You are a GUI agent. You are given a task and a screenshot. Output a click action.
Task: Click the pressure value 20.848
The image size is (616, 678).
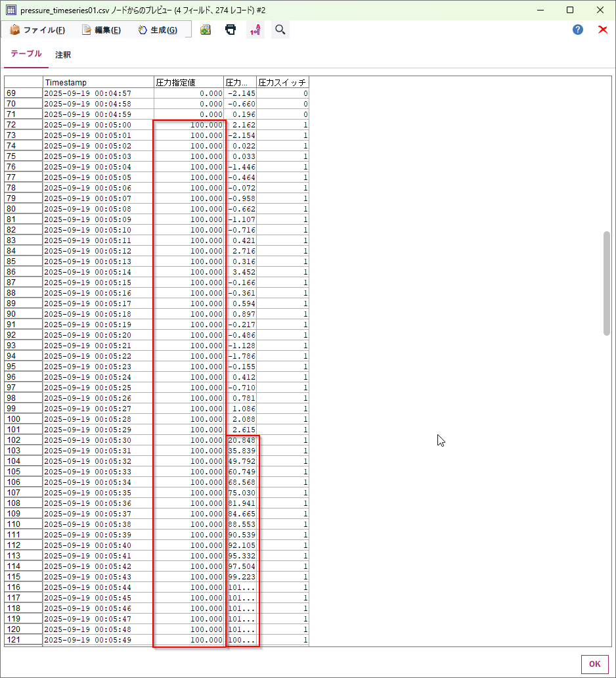click(242, 440)
